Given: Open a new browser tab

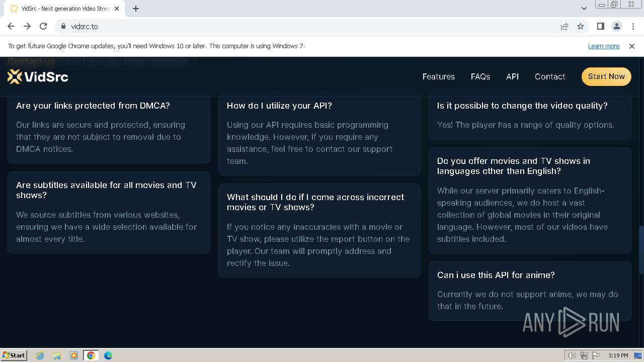Looking at the screenshot, I should click(x=136, y=9).
